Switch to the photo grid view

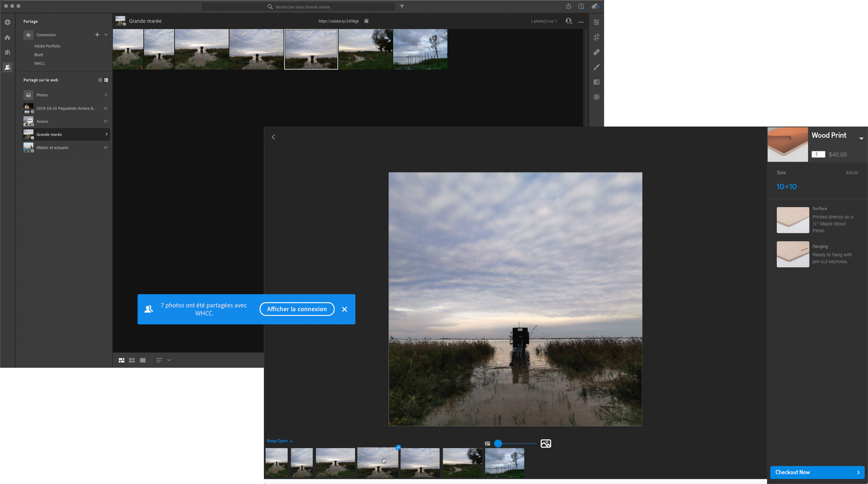coord(121,360)
